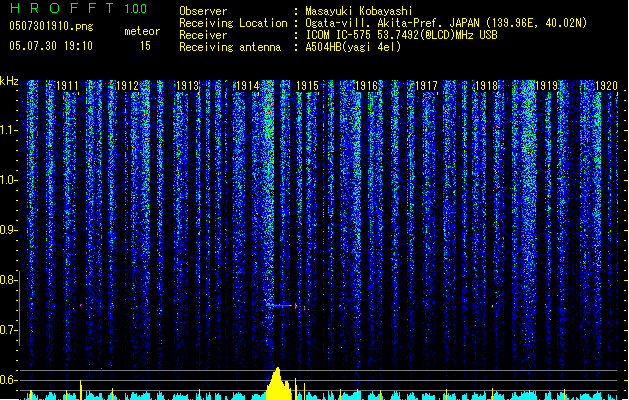
Task: Click the meteor count value 15
Action: point(145,46)
